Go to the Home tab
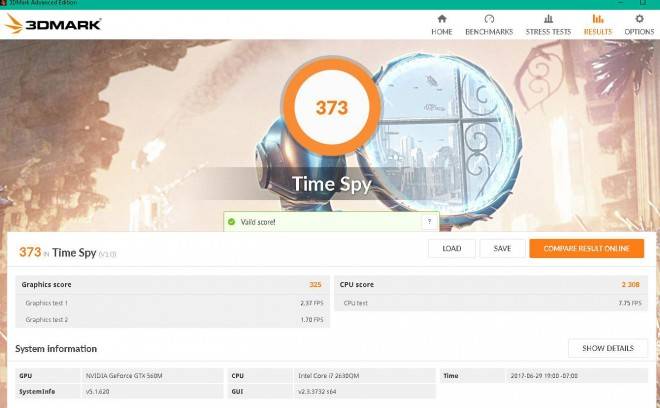The image size is (660, 408). pos(442,25)
